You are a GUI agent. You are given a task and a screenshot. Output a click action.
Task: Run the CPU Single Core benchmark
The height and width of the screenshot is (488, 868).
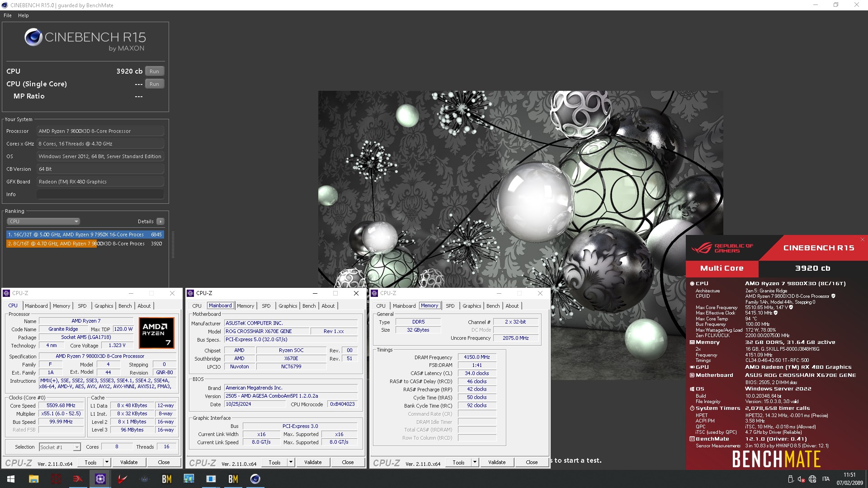coord(155,84)
